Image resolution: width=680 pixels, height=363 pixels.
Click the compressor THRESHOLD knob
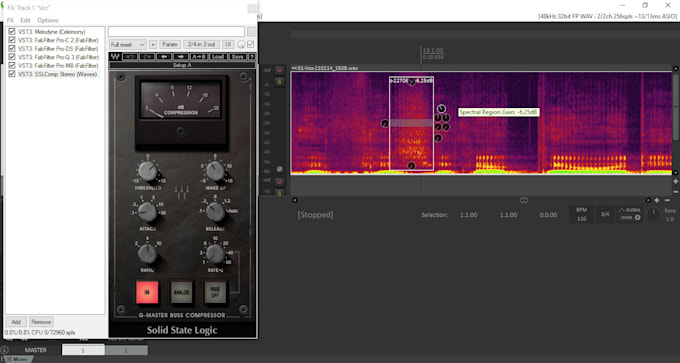tap(148, 171)
